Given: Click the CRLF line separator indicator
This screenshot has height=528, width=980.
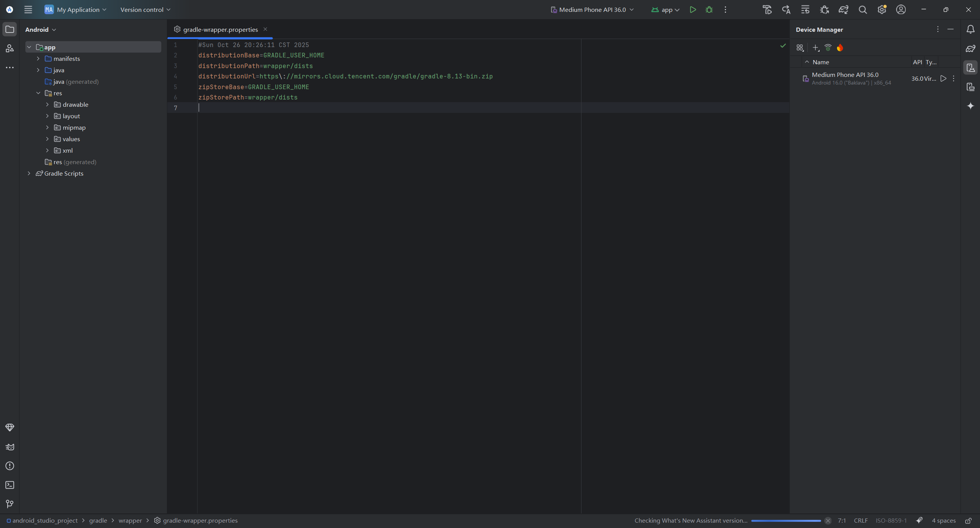Looking at the screenshot, I should coord(861,521).
